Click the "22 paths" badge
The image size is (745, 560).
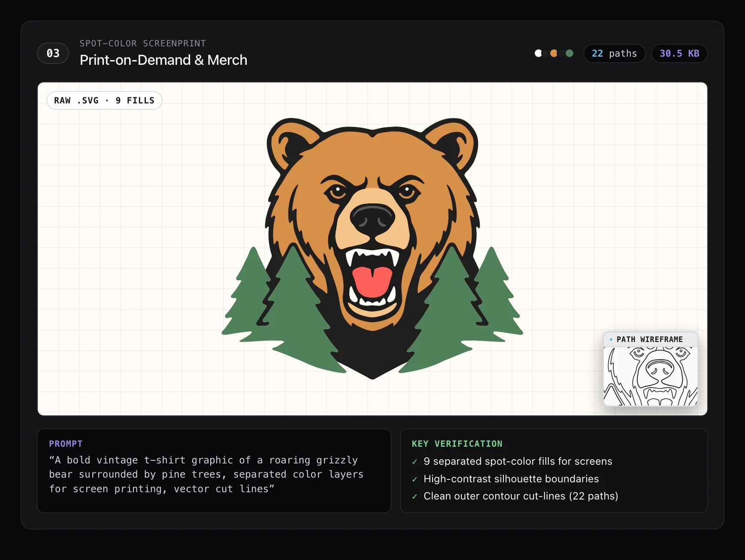click(614, 54)
